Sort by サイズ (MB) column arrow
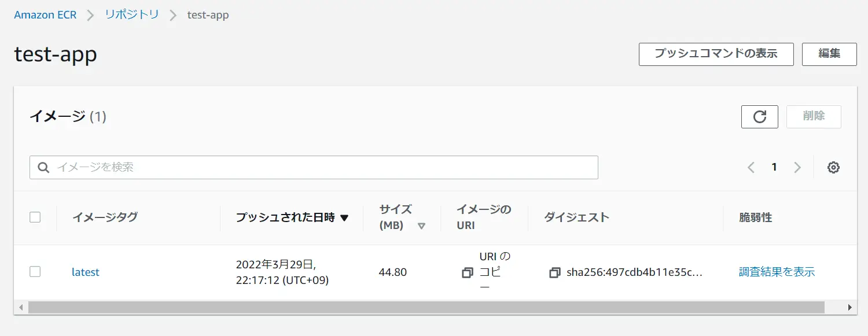This screenshot has height=336, width=868. (421, 226)
